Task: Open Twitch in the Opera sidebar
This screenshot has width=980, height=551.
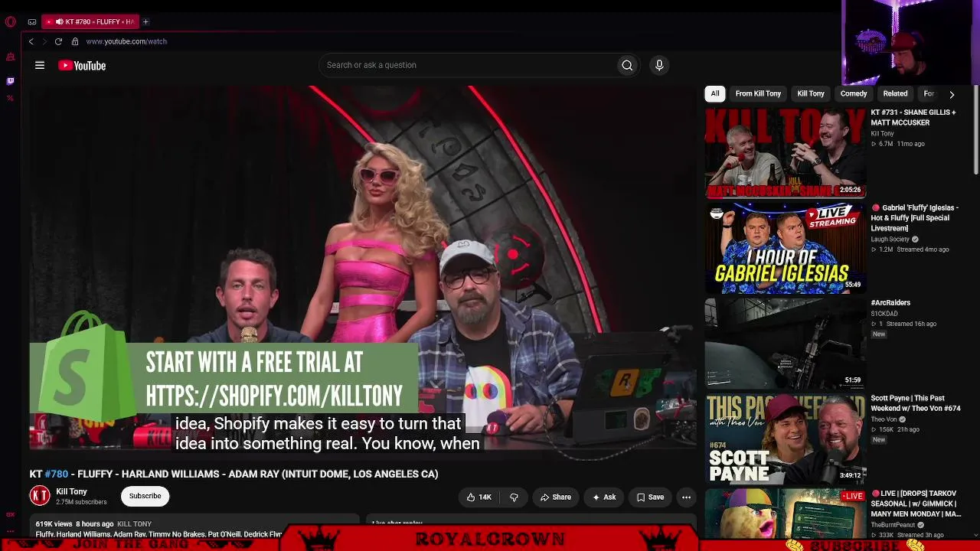Action: pos(11,80)
